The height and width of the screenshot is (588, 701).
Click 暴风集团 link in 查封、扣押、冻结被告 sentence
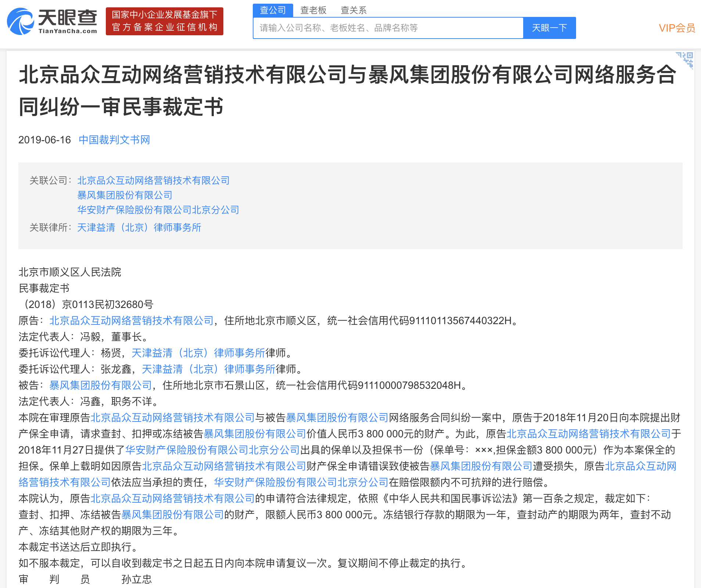coord(172,515)
